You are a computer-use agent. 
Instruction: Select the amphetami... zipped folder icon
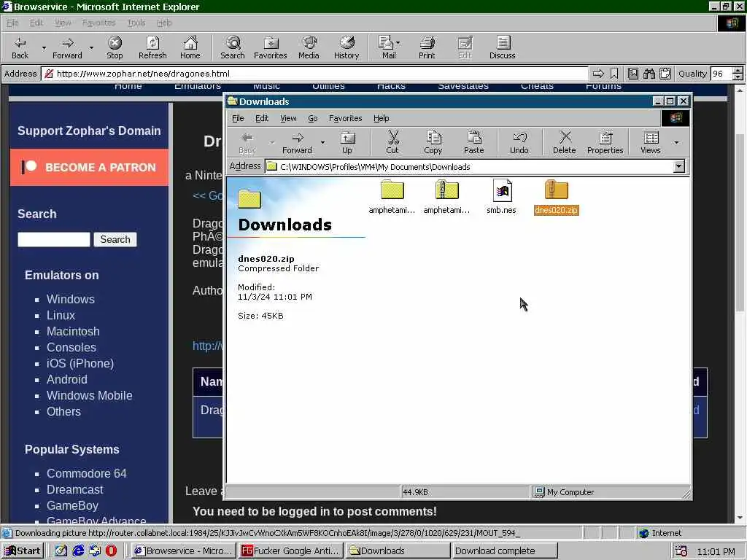(x=447, y=197)
